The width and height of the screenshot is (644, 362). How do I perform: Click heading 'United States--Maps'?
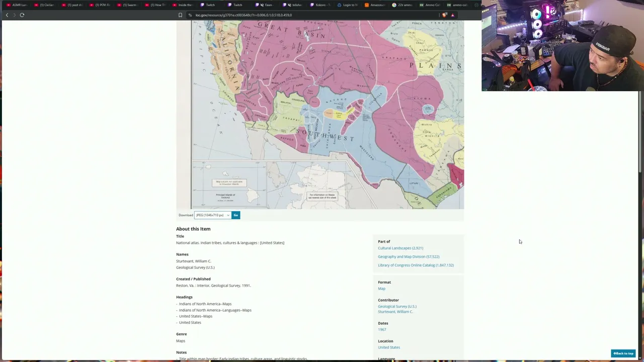point(196,316)
